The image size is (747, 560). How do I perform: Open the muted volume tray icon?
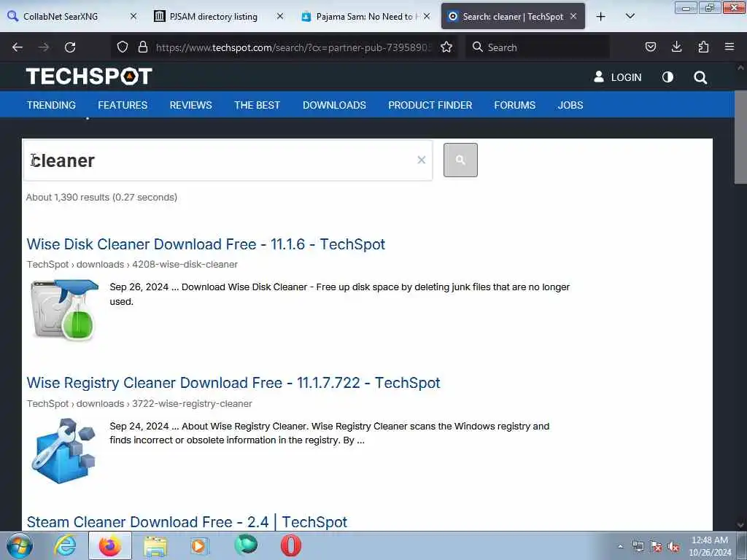[673, 546]
